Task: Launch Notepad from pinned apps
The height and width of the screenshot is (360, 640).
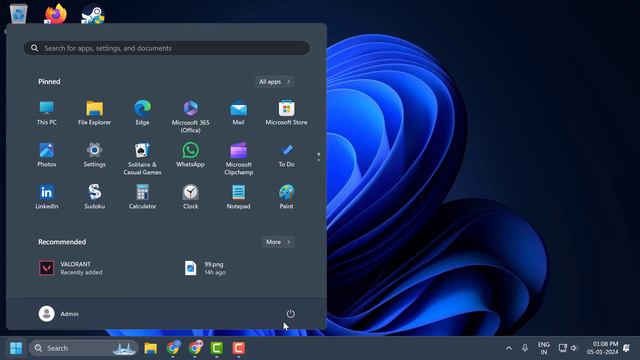Action: 238,197
